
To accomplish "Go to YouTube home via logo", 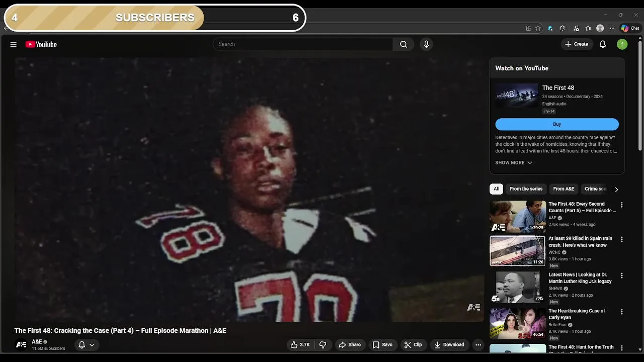I will [x=41, y=44].
